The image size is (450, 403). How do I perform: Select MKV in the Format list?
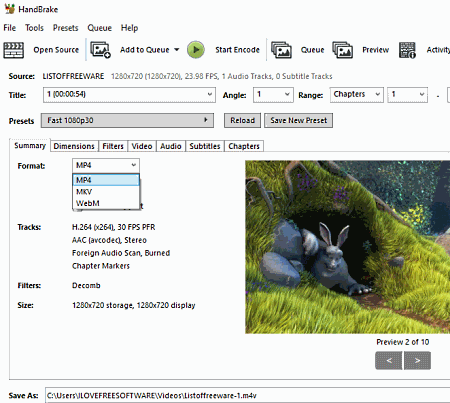[x=106, y=192]
